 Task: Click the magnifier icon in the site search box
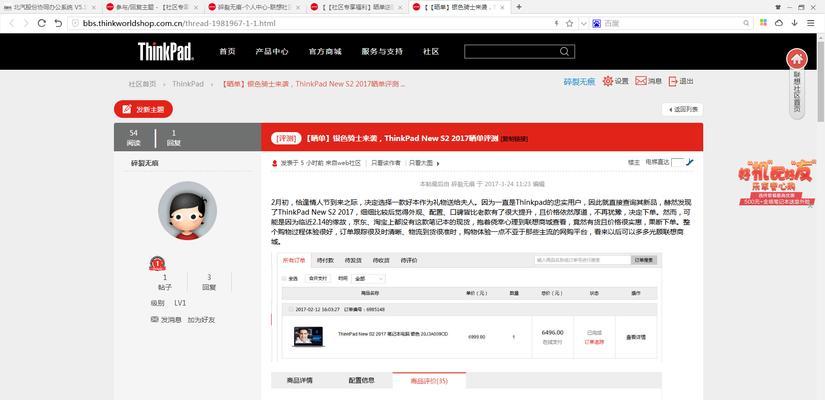click(565, 52)
